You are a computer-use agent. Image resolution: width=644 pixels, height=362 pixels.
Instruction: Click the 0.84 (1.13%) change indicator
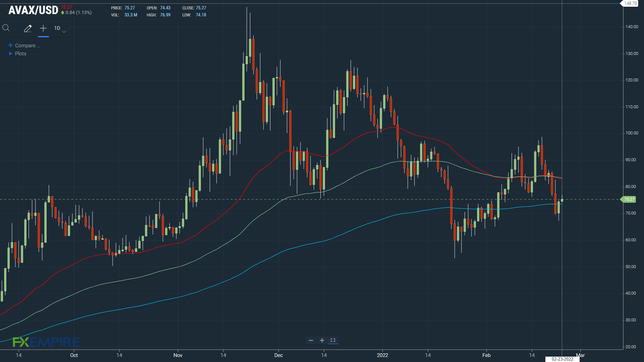click(x=76, y=13)
